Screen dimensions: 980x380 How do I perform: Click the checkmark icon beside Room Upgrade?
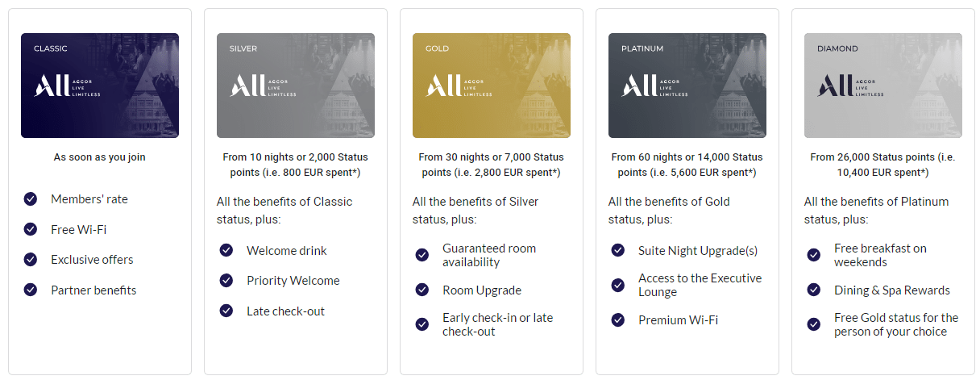tap(422, 290)
